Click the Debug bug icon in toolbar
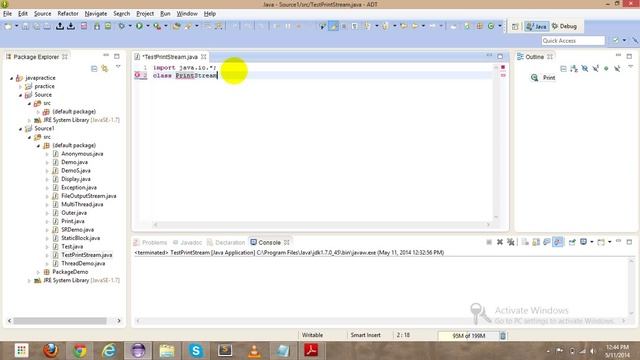Viewport: 640px width, 360px height. point(122,26)
